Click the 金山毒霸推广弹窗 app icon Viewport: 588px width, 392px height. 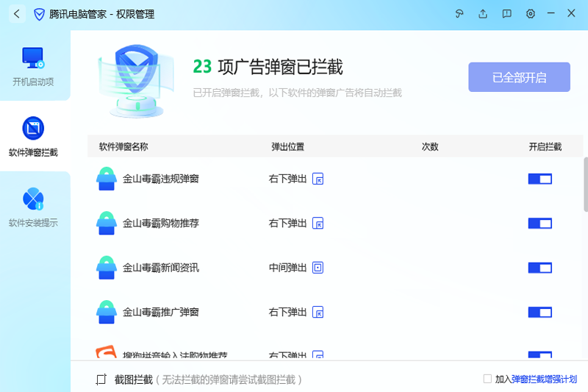coord(107,312)
